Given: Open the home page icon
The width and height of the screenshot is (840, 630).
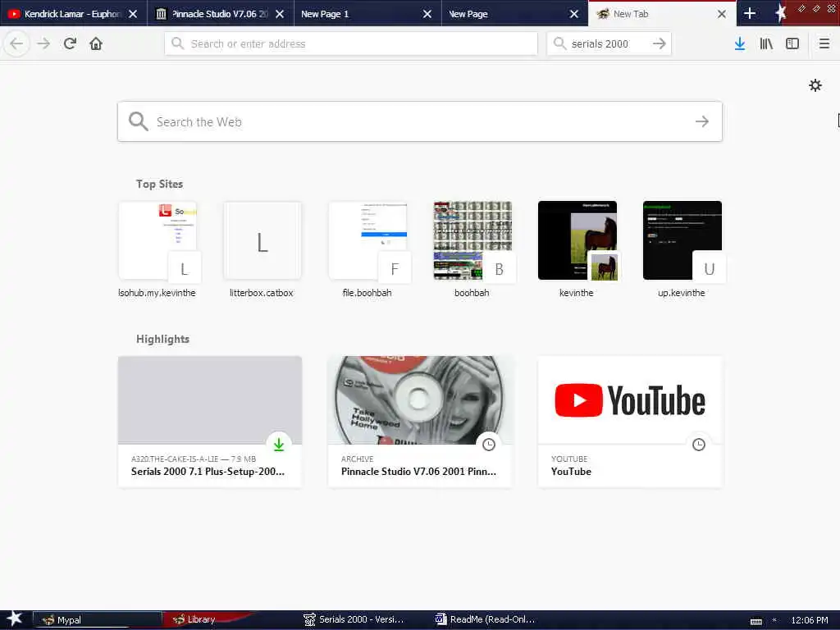Looking at the screenshot, I should [x=96, y=43].
